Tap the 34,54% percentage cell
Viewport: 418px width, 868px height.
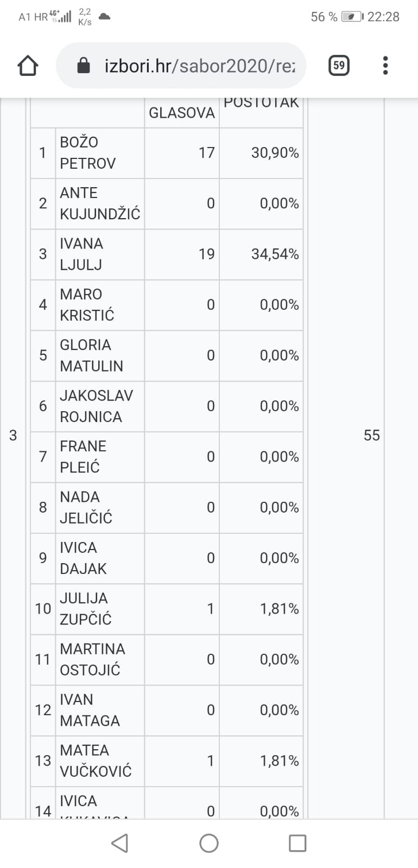tap(275, 254)
